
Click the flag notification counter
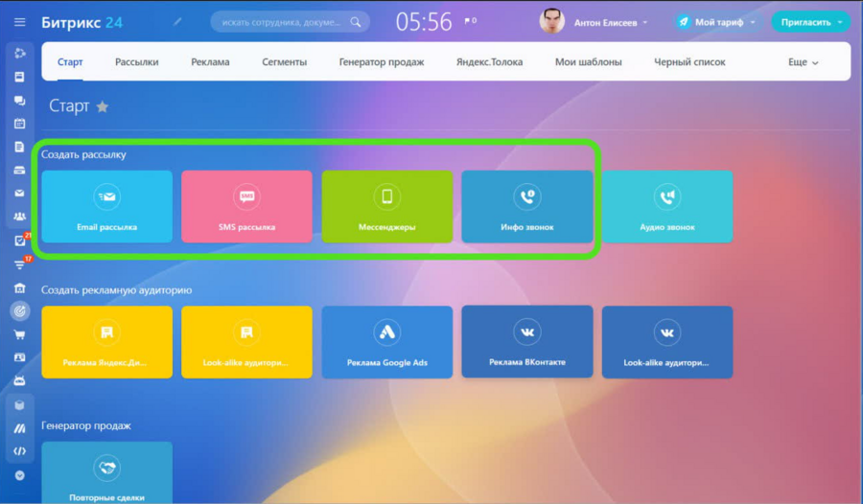(x=471, y=21)
